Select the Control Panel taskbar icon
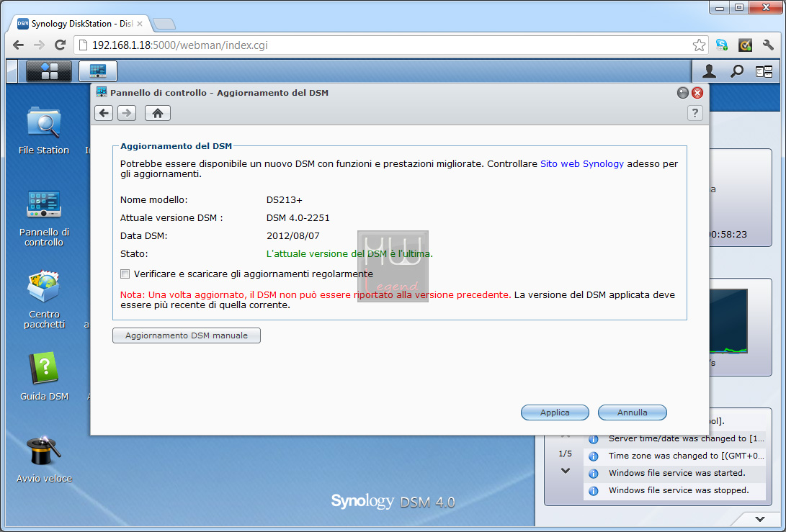Image resolution: width=786 pixels, height=532 pixels. click(98, 71)
